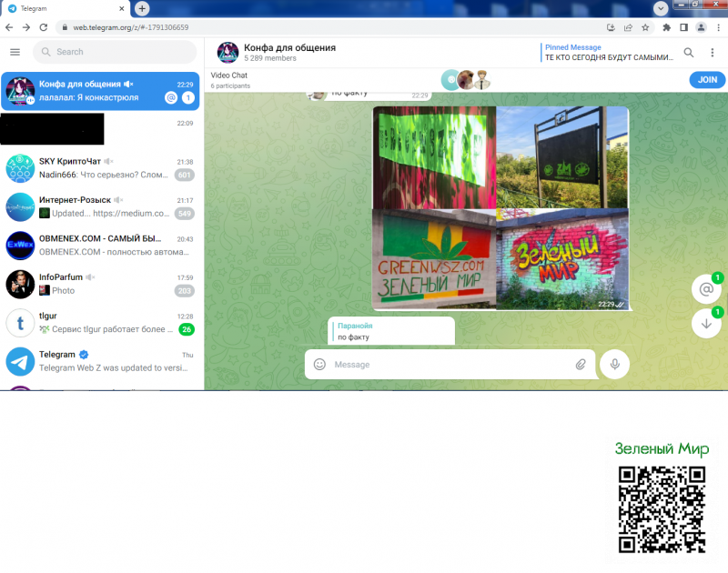This screenshot has width=728, height=573.
Task: Open the hamburger menu in Telegram sidebar
Action: [x=15, y=52]
